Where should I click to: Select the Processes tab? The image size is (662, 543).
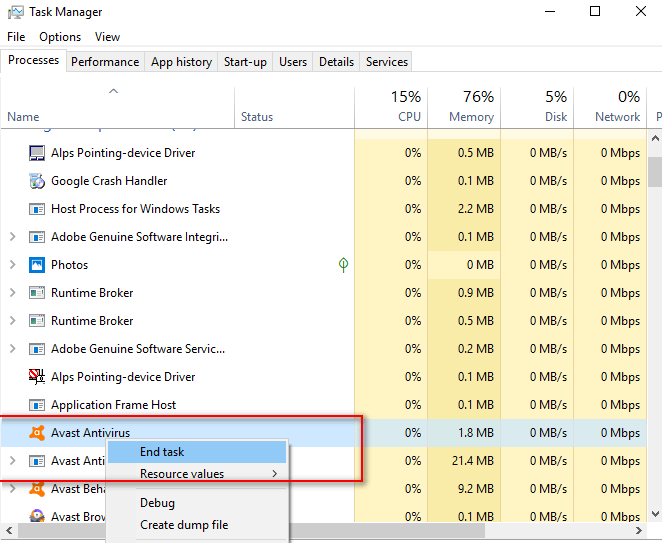pyautogui.click(x=33, y=60)
